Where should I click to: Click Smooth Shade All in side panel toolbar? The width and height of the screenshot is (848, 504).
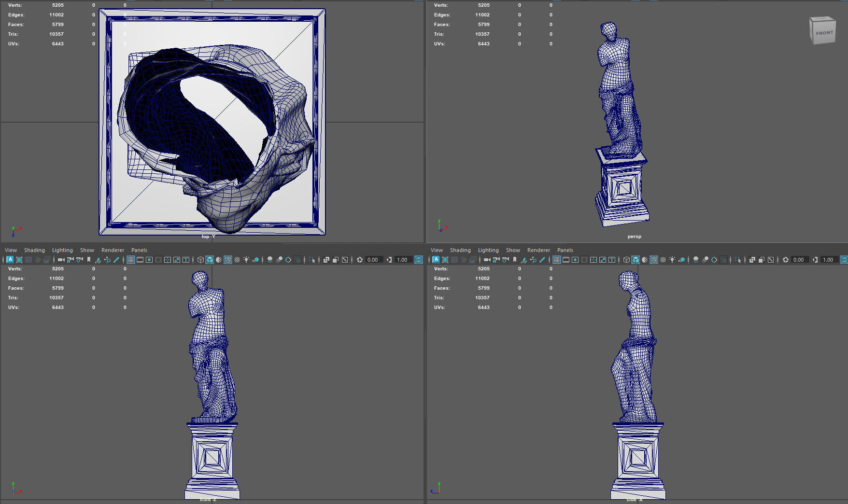point(636,260)
